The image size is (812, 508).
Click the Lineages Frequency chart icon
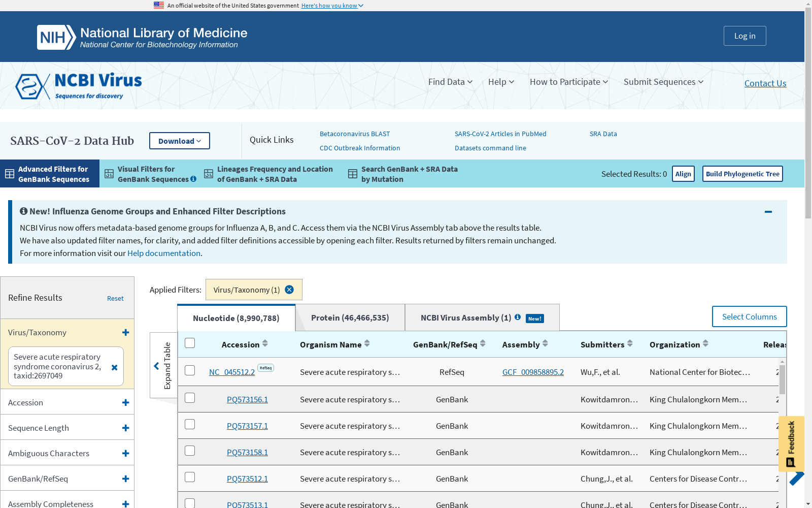[209, 174]
